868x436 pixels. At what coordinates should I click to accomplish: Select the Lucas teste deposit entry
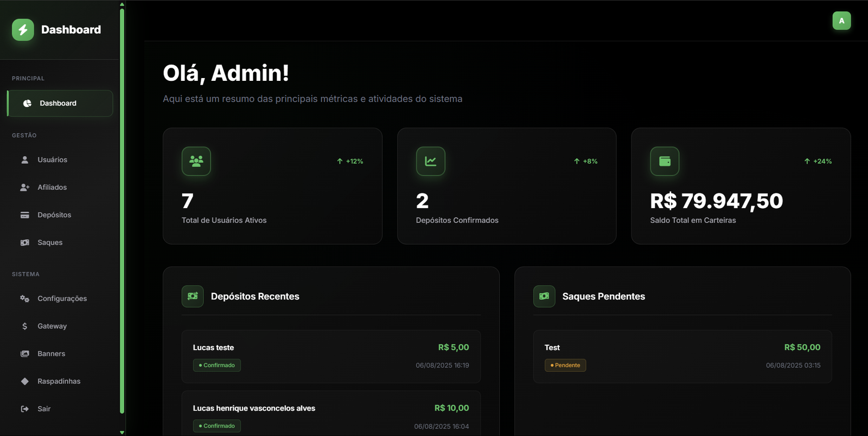(331, 356)
